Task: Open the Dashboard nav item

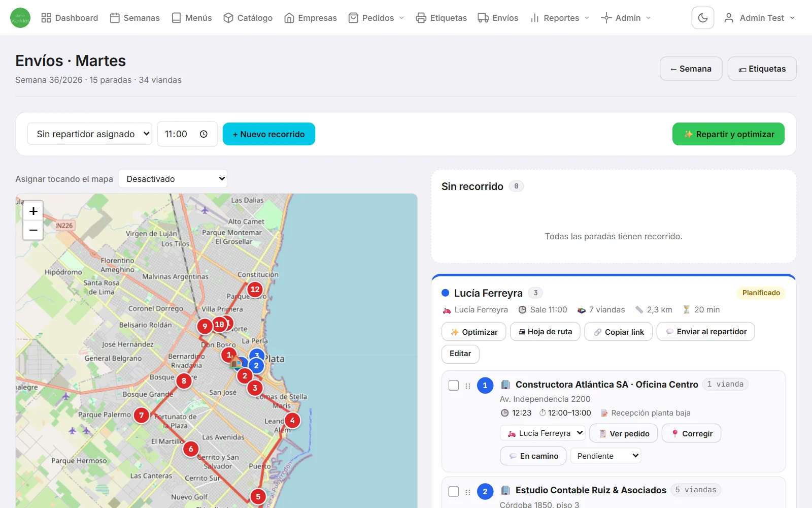Action: [x=70, y=18]
